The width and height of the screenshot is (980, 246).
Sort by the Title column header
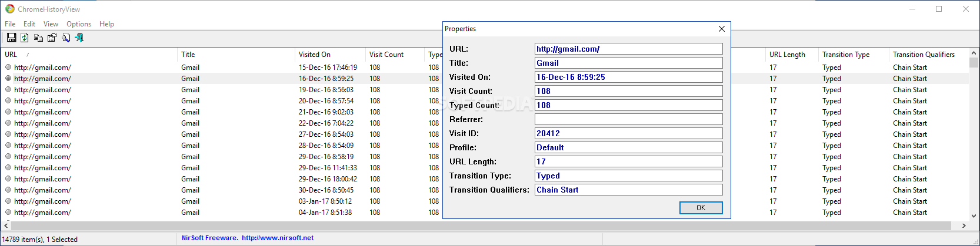click(x=236, y=54)
